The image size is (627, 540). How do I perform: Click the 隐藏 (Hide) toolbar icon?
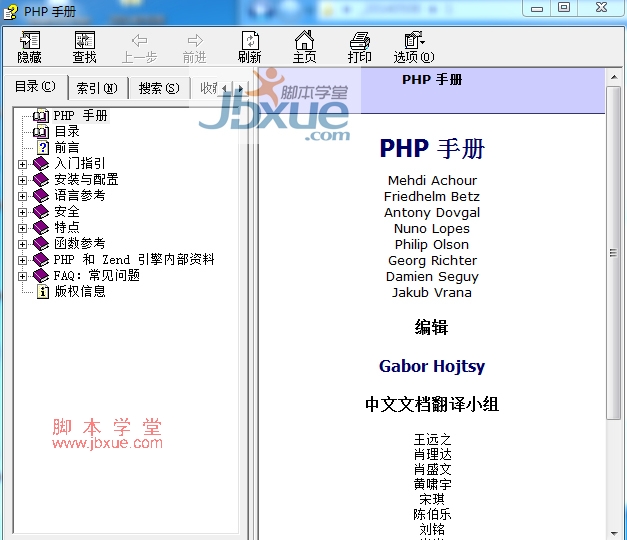(30, 47)
